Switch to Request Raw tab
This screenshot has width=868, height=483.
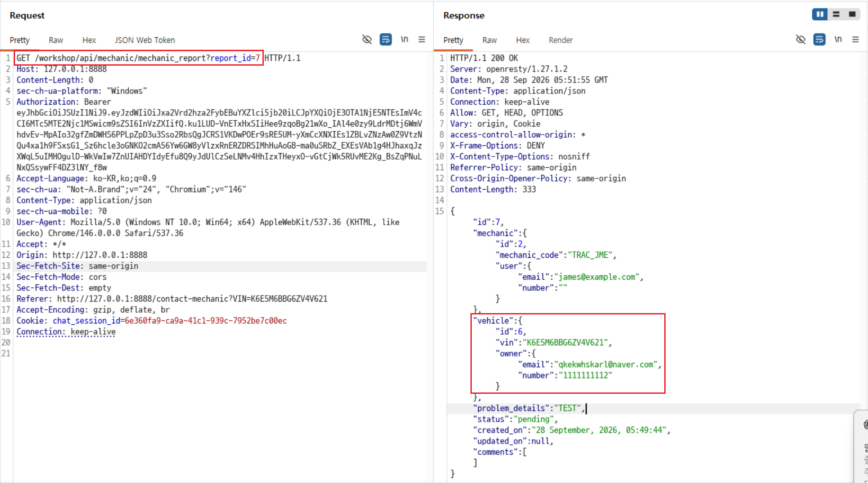[x=56, y=40]
